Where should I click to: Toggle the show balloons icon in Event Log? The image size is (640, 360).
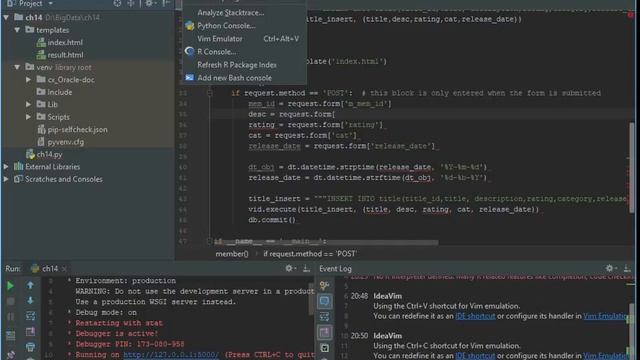[324, 301]
